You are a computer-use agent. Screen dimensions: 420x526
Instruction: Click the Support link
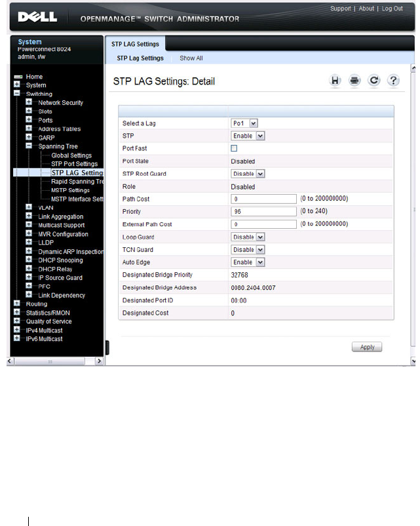pyautogui.click(x=340, y=9)
